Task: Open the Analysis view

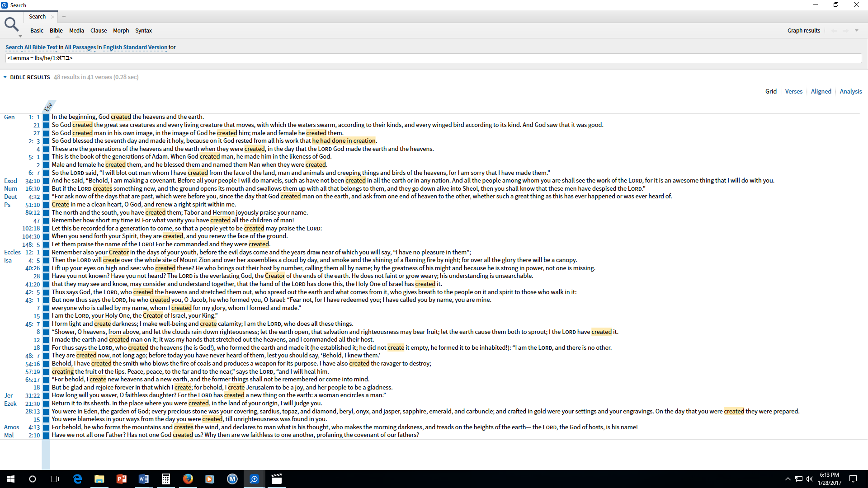Action: [850, 91]
